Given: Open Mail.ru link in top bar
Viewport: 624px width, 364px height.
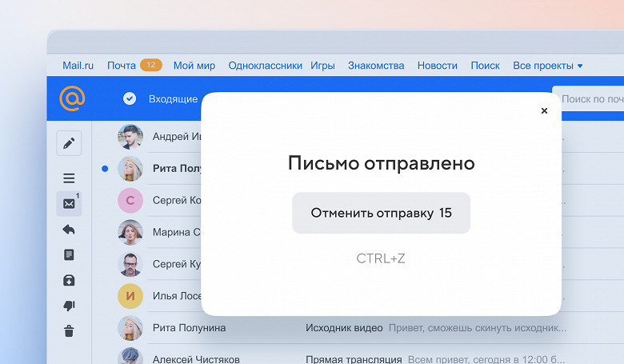Looking at the screenshot, I should click(x=78, y=66).
